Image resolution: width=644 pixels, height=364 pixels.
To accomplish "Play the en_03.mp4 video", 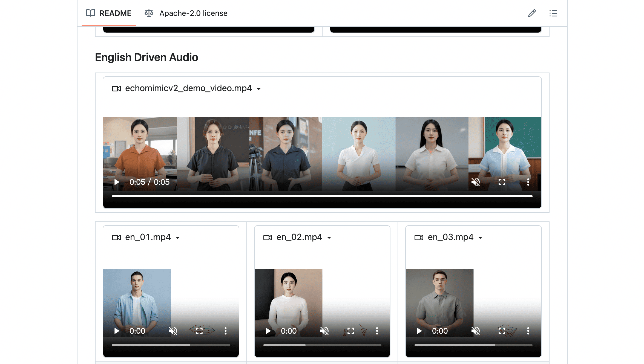I will point(419,331).
